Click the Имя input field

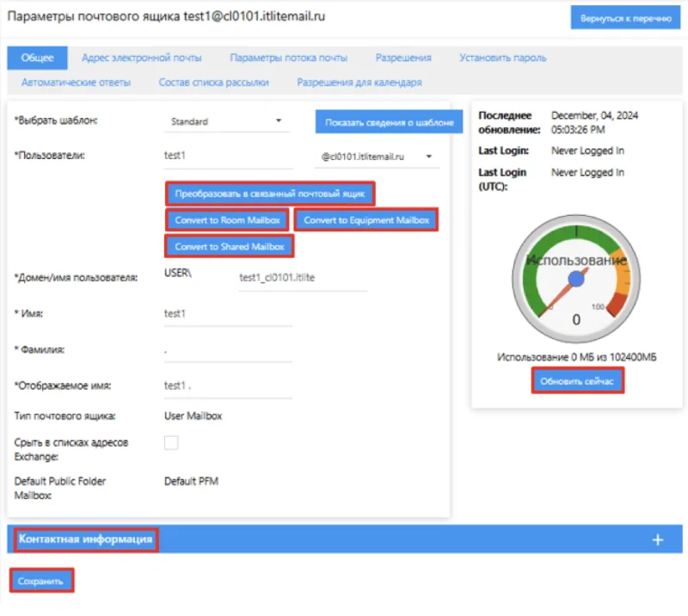tap(228, 314)
